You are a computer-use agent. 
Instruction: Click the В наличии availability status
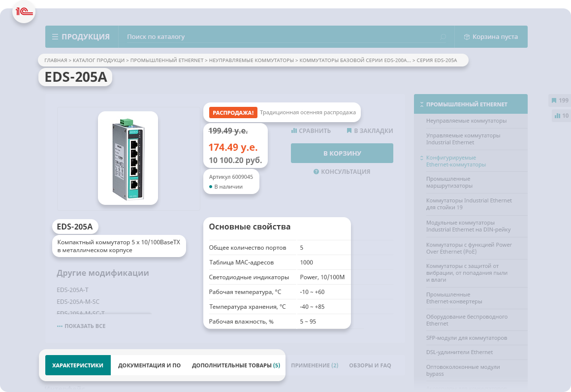coord(226,187)
